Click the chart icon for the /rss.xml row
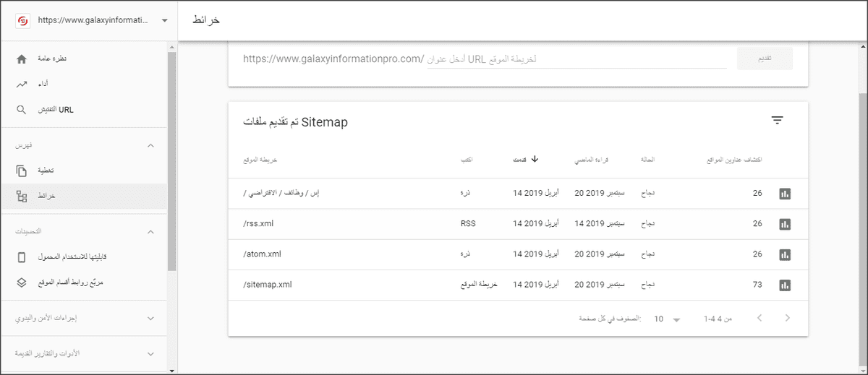Viewport: 868px width, 375px height. [x=785, y=224]
